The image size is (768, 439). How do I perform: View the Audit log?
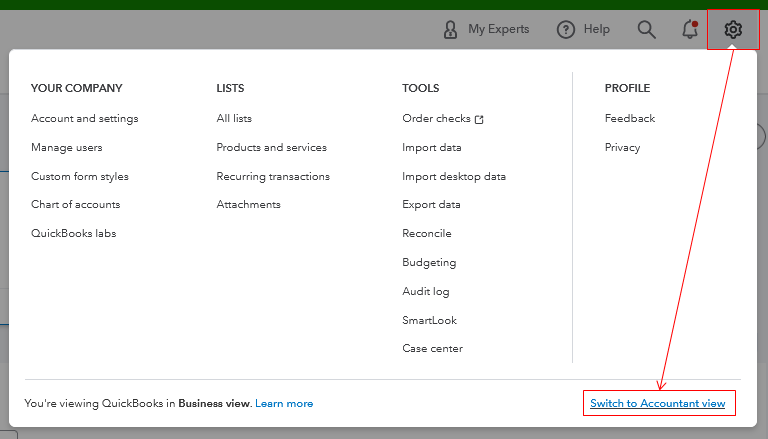pyautogui.click(x=426, y=292)
